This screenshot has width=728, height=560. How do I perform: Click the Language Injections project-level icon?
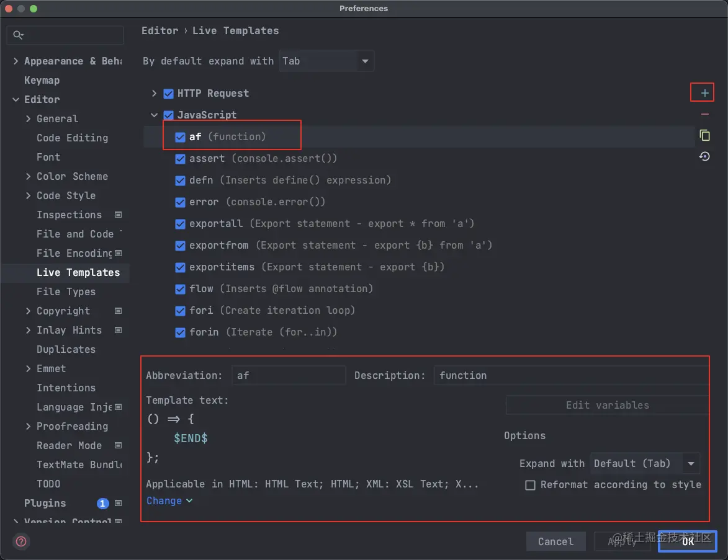coord(118,407)
